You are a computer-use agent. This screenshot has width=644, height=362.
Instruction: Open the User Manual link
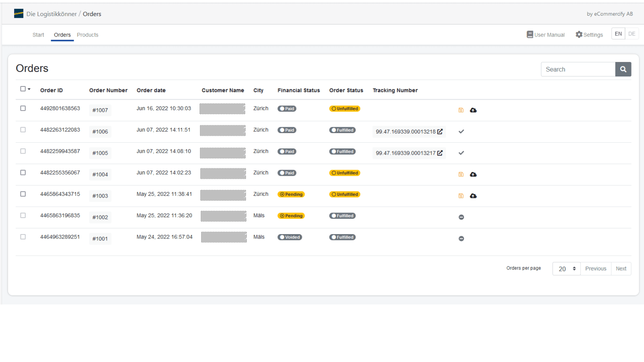[545, 35]
